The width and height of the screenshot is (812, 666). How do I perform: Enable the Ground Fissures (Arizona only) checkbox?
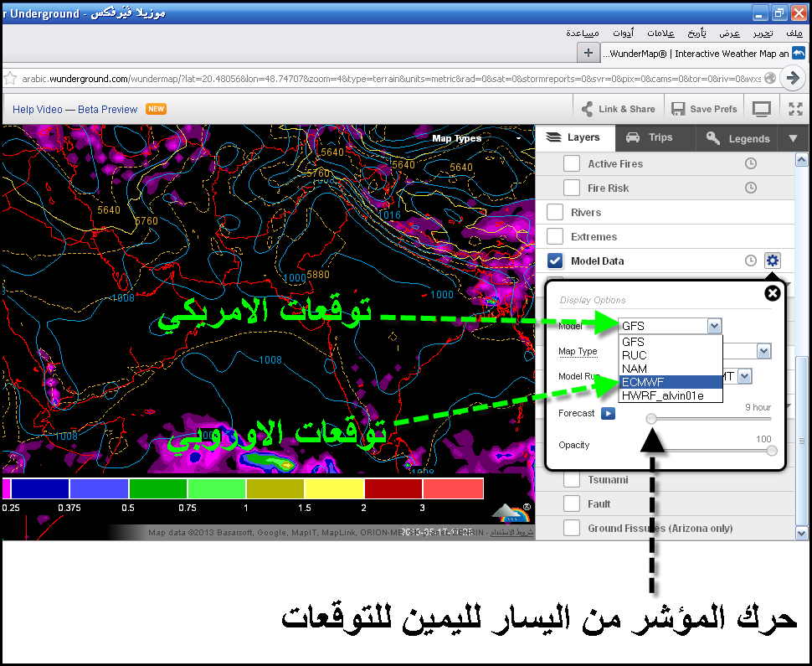(572, 528)
